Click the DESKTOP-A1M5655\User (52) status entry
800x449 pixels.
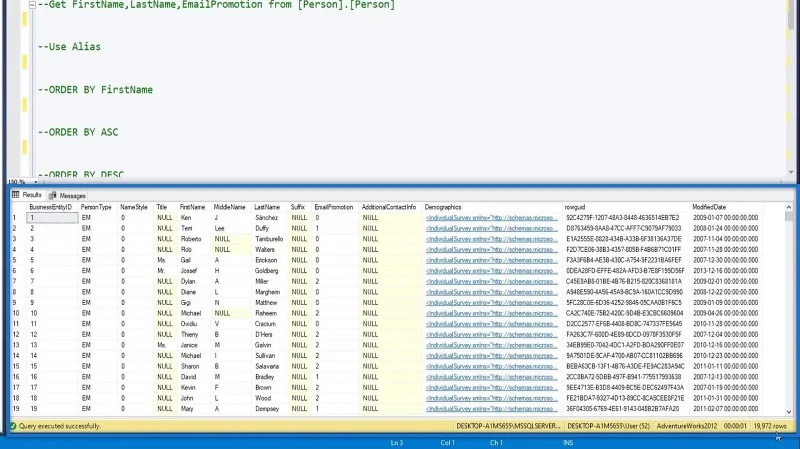608,426
